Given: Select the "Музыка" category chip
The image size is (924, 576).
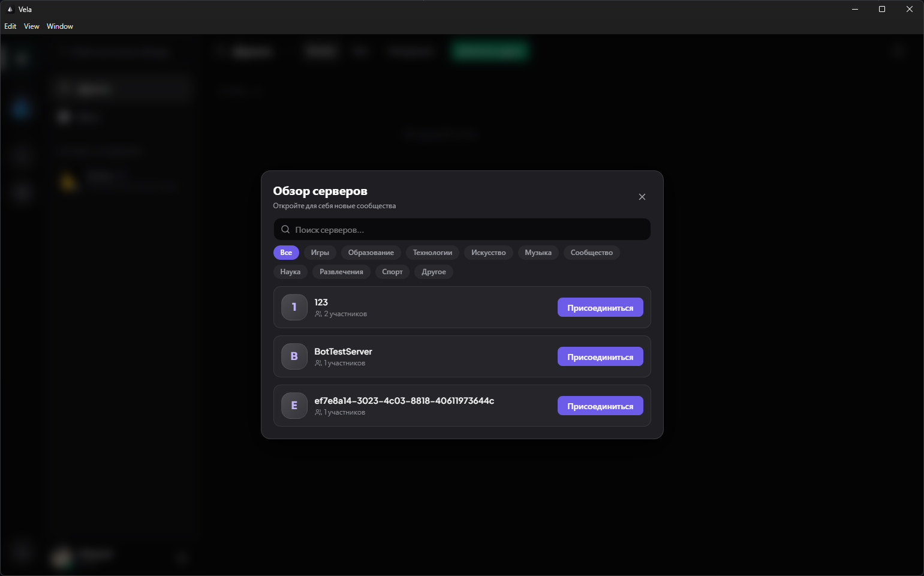Looking at the screenshot, I should click(538, 253).
